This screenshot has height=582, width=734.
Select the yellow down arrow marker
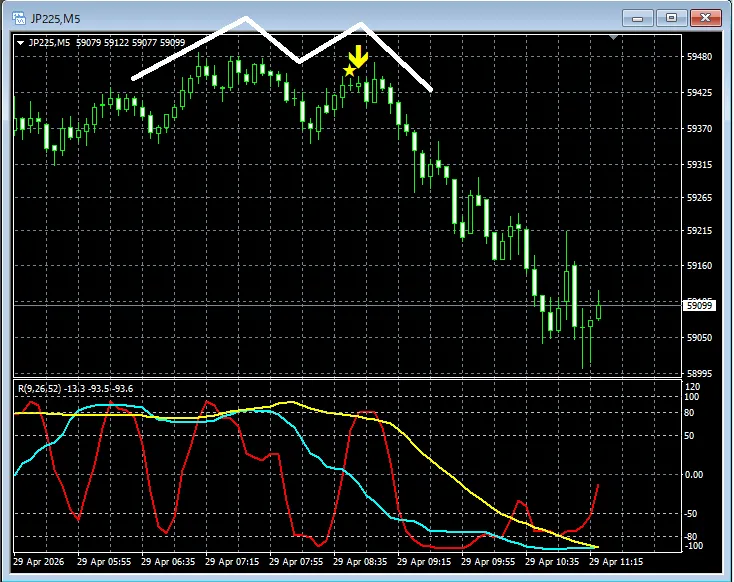coord(358,56)
